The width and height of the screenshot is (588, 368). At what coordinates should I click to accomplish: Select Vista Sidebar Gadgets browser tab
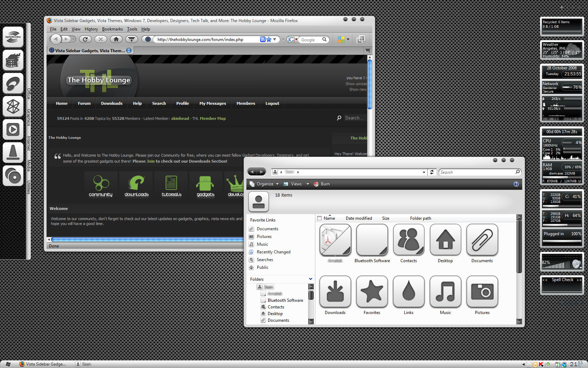pyautogui.click(x=90, y=50)
